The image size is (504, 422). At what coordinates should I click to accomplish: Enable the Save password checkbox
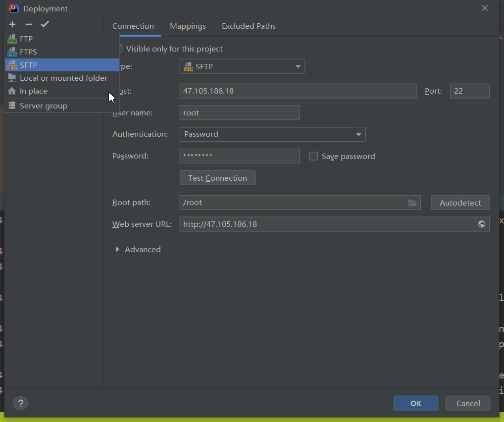point(313,157)
